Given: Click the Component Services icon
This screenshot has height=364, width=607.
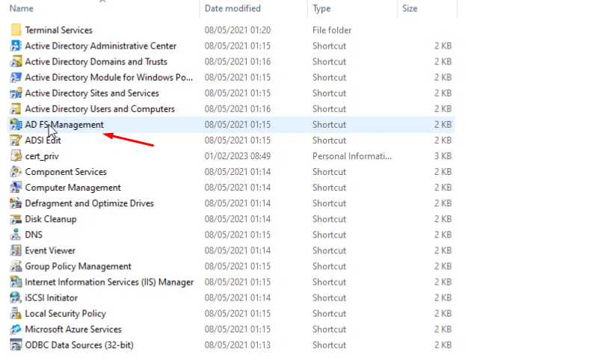Looking at the screenshot, I should [16, 172].
